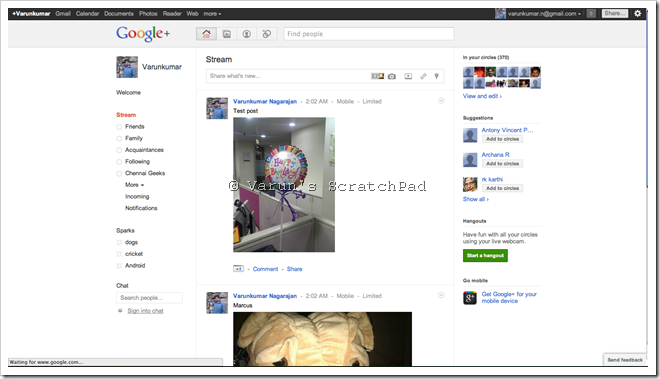Open Photos from top bar
Screen dimensions: 660x379
click(x=148, y=13)
